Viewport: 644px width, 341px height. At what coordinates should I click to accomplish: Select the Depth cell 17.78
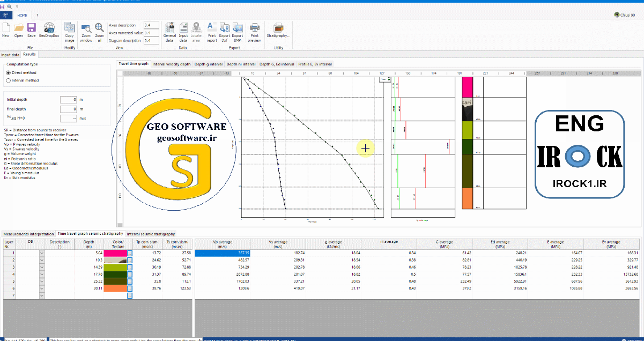coord(89,274)
